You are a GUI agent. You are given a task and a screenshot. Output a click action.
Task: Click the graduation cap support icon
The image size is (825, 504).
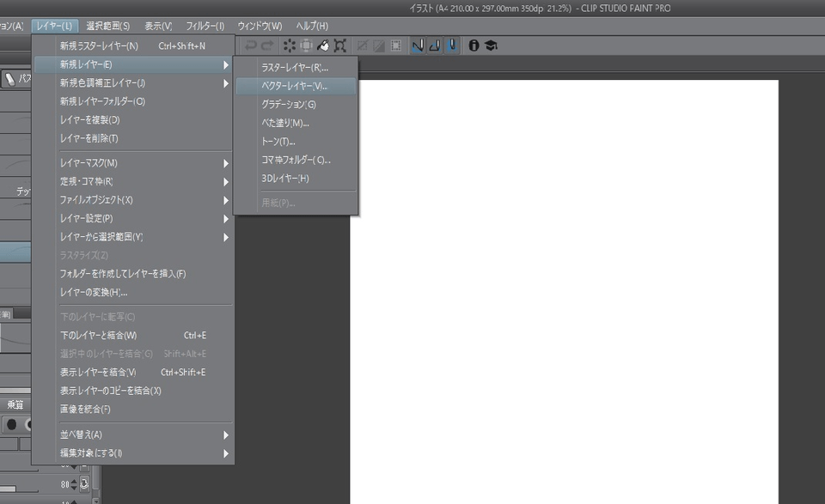491,46
